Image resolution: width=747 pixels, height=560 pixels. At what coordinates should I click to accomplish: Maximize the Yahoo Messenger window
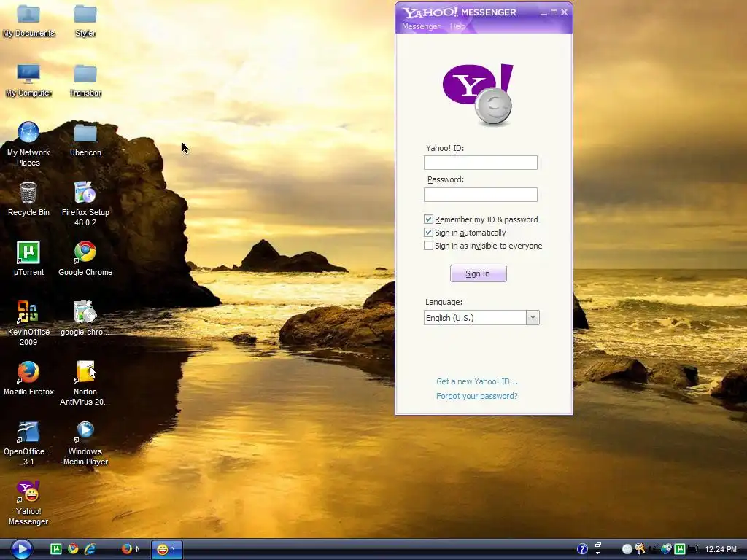click(x=554, y=12)
